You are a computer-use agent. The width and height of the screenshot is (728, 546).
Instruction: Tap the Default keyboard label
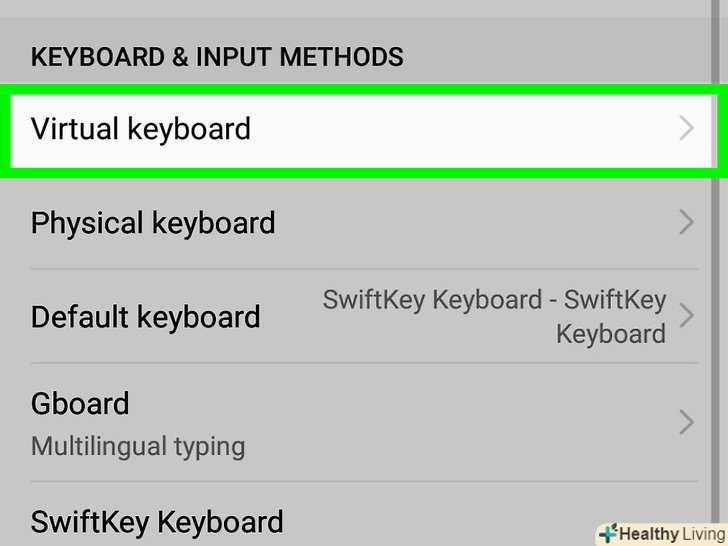[146, 317]
